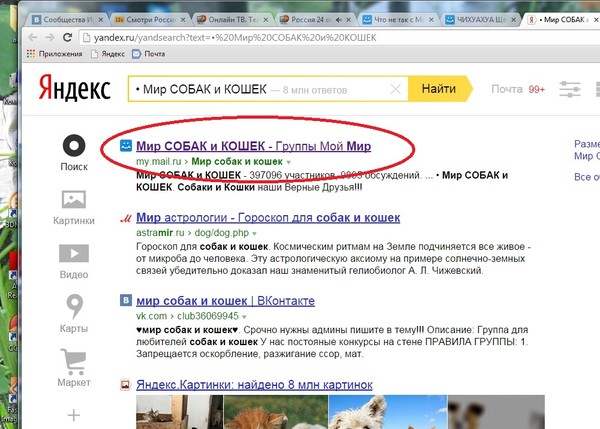Open search settings sliders icon
Screen dimensions: 600x429
tap(570, 89)
